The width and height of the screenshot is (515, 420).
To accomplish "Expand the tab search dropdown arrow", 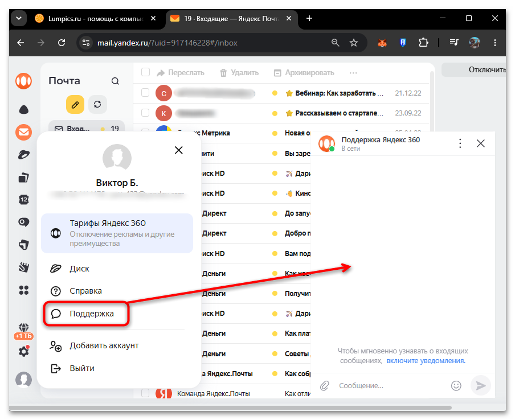I will tap(19, 18).
